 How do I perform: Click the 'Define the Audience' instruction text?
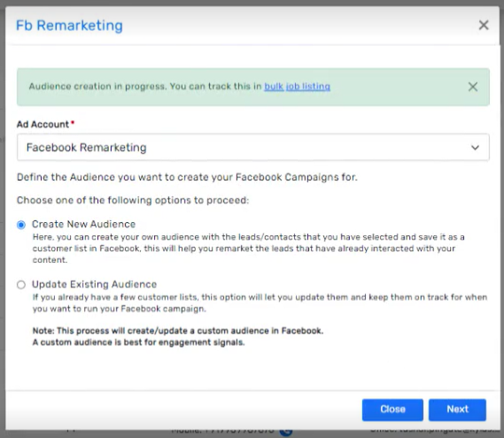(187, 177)
